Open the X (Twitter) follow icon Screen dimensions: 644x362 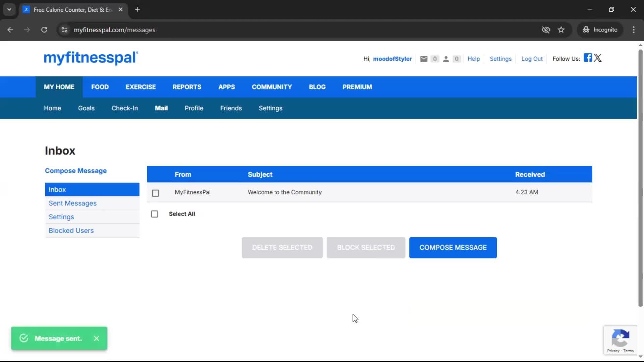(x=598, y=58)
